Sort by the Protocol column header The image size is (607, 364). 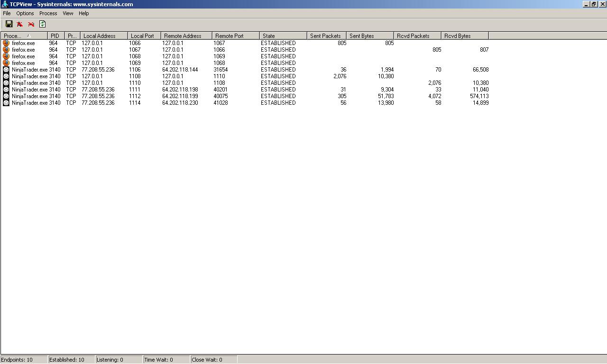(72, 36)
